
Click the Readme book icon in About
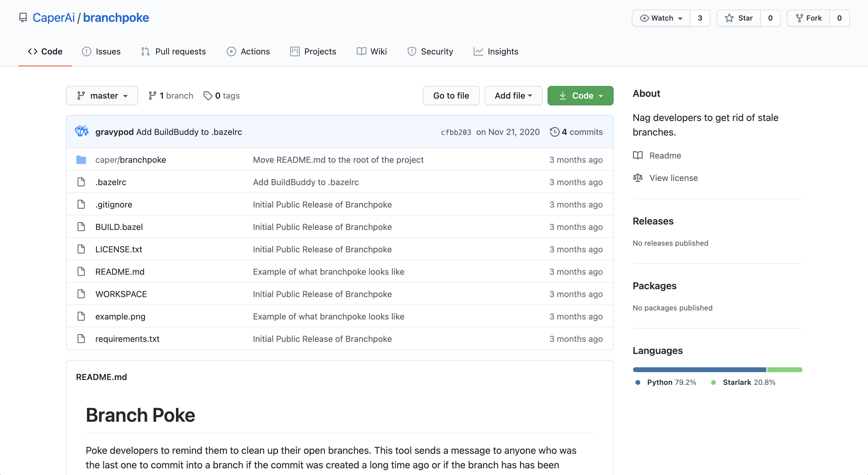pyautogui.click(x=638, y=155)
